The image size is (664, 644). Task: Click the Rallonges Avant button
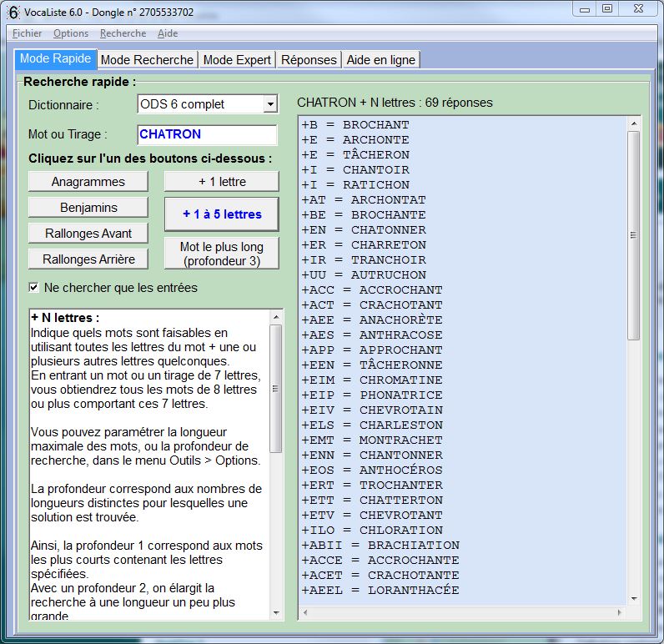pyautogui.click(x=88, y=234)
